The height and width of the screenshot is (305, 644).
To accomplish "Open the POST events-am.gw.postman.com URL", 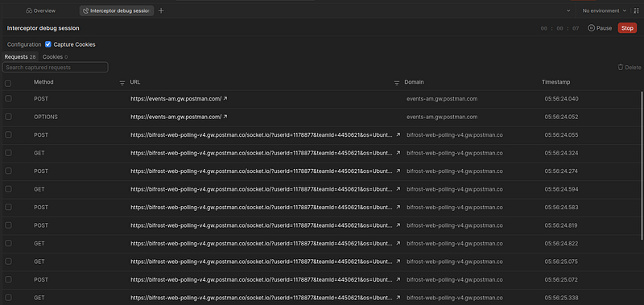I will click(x=175, y=98).
